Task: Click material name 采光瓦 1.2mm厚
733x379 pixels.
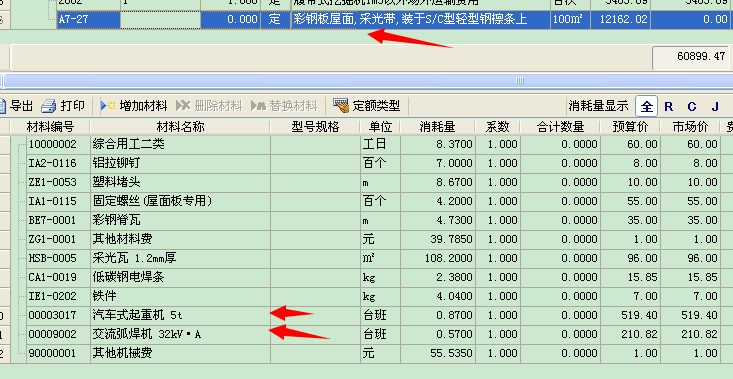Action: [x=135, y=258]
